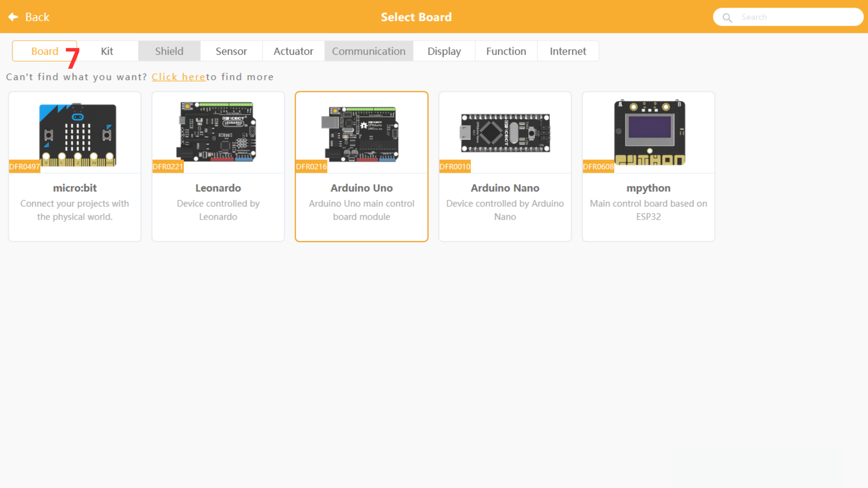868x488 pixels.
Task: Switch to the Kit tab
Action: 107,51
